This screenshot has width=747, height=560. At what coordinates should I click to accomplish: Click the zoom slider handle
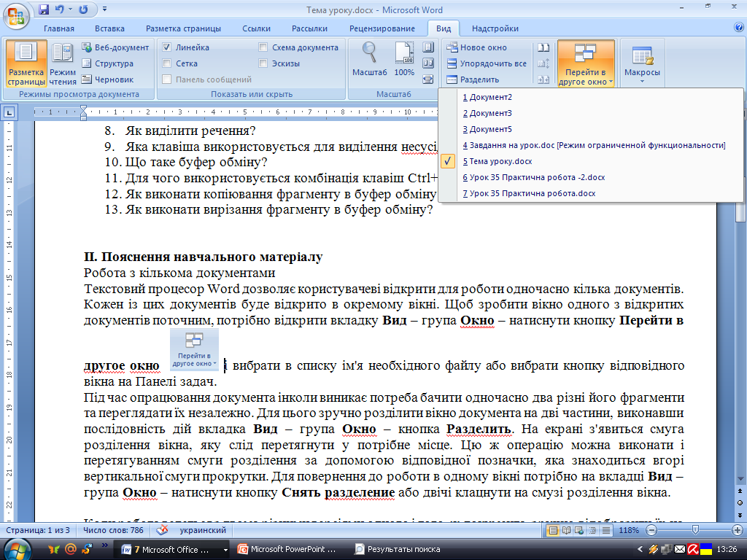(x=695, y=530)
